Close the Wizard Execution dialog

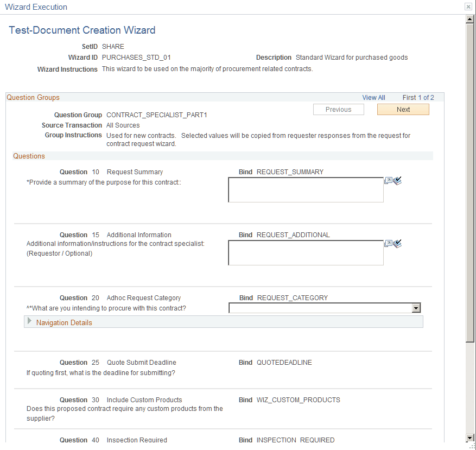coord(468,7)
